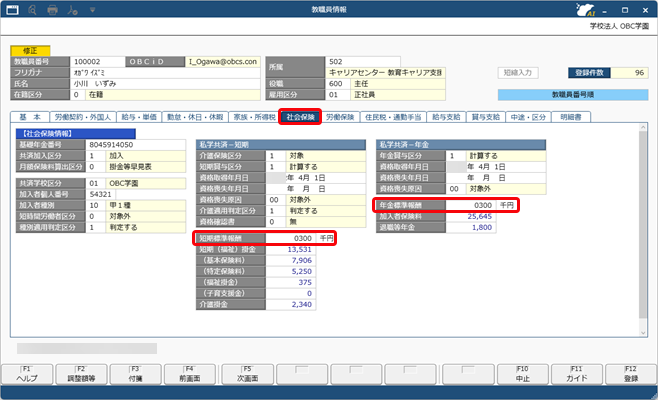Open the 給与支給 tab

(446, 117)
